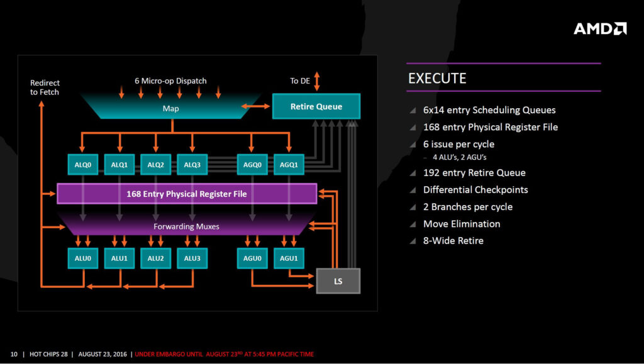Select the Retire Queue block
Image resolution: width=644 pixels, height=364 pixels.
pos(316,106)
